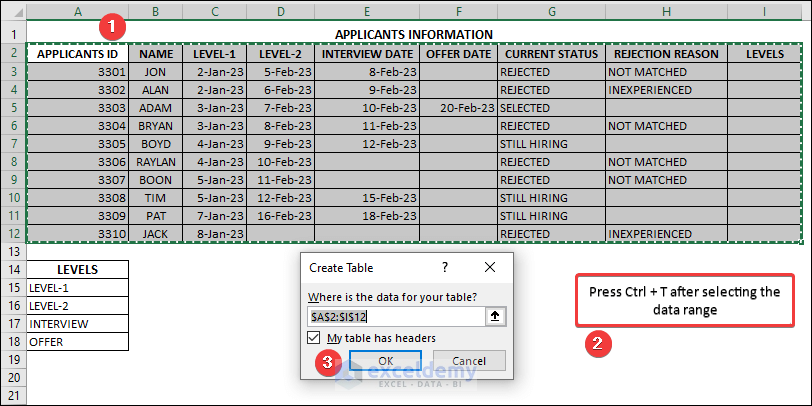This screenshot has height=406, width=812.
Task: Click JON's NOT MATCHED rejection reason cell
Action: (666, 72)
